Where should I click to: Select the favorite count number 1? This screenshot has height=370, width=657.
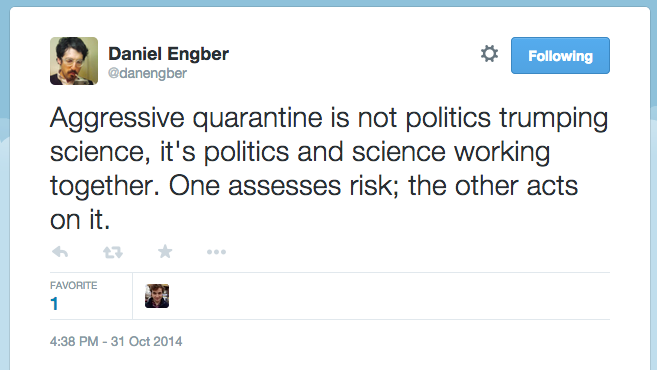tap(54, 304)
